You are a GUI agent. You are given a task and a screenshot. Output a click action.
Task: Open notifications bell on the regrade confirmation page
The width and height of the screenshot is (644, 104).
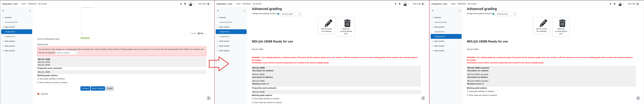(181, 4)
